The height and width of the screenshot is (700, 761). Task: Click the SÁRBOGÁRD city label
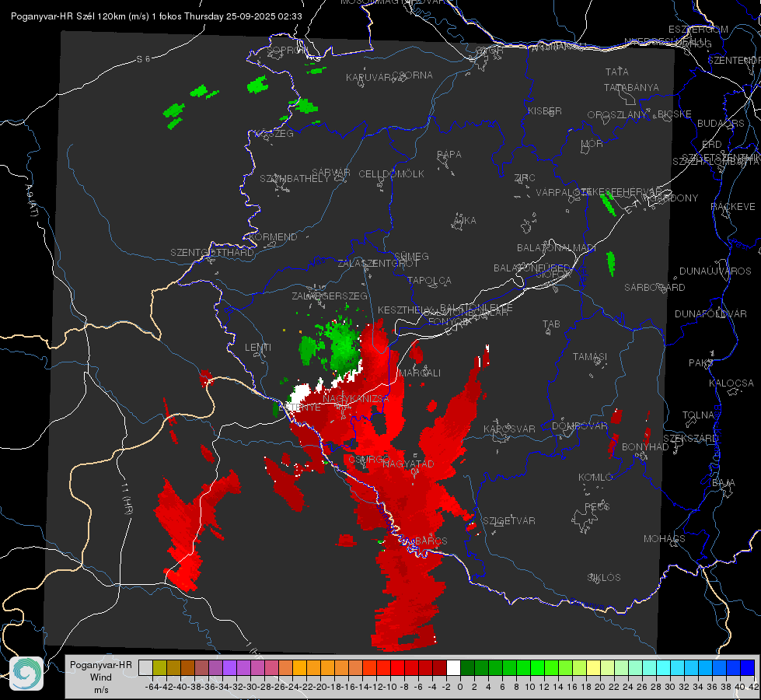click(x=655, y=288)
